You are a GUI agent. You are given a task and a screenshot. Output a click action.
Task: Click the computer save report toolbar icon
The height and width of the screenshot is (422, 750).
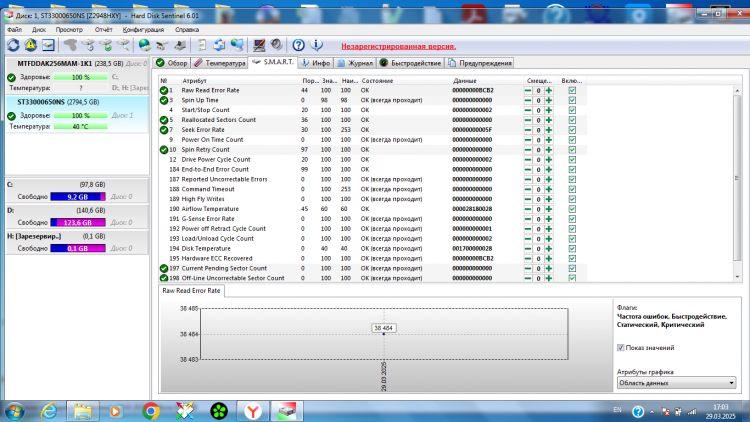click(x=180, y=45)
